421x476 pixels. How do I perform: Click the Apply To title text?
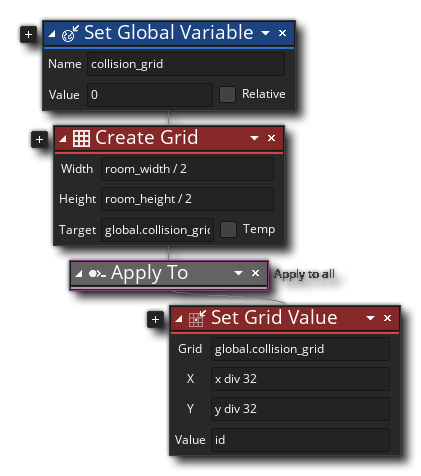point(149,273)
